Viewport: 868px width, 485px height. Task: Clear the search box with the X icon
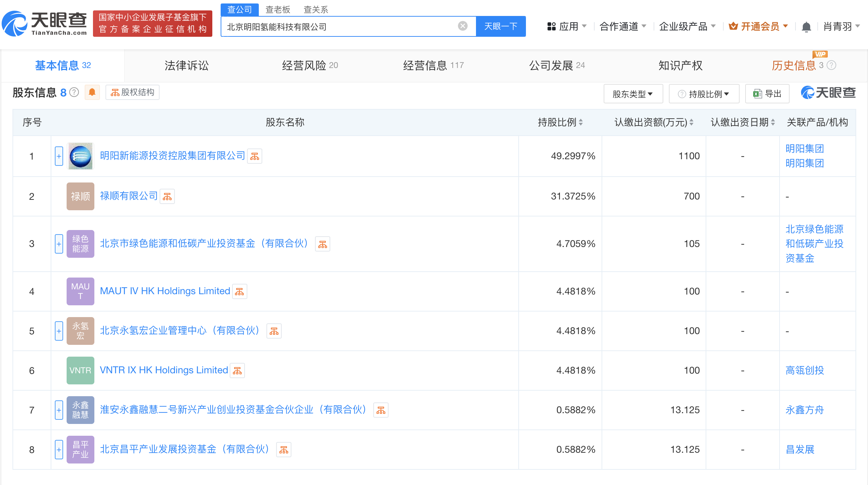click(x=462, y=26)
